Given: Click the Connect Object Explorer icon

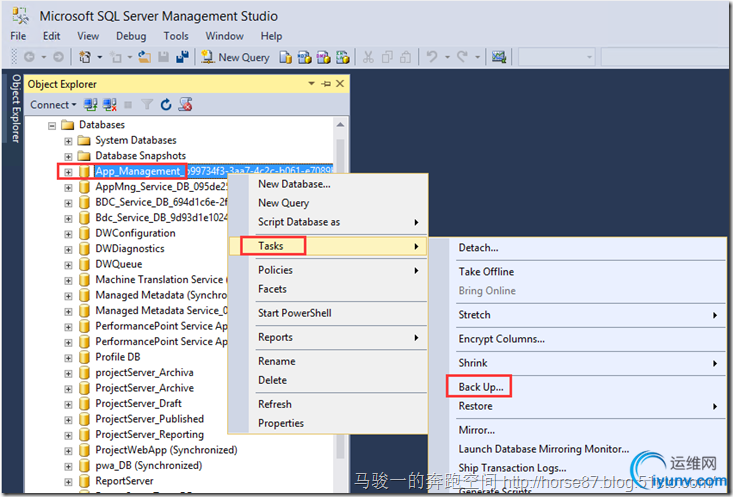Looking at the screenshot, I should click(x=90, y=105).
